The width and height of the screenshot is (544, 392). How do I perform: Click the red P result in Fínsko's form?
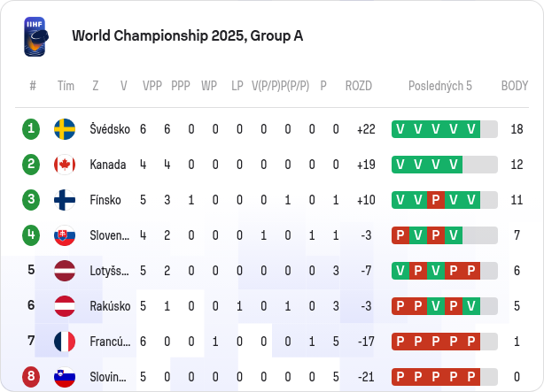[436, 200]
